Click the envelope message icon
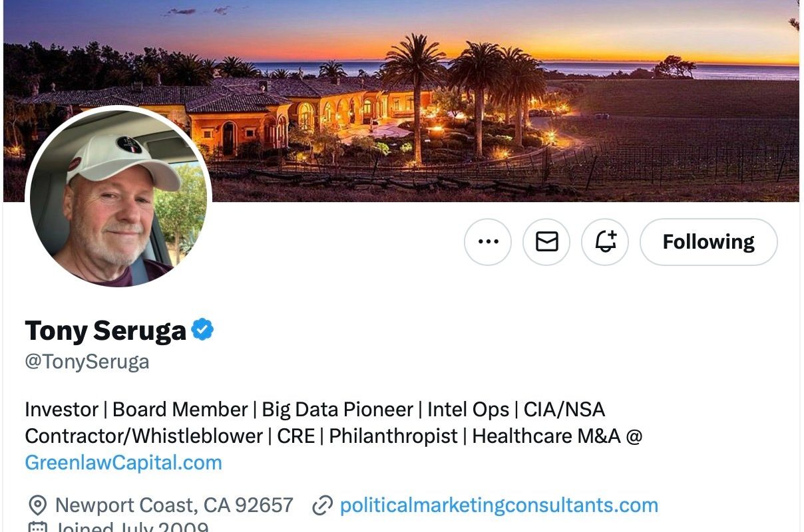 [546, 242]
